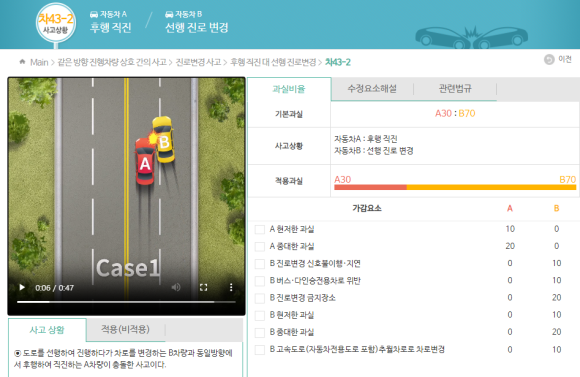Click the 차43-2 accident badge
This screenshot has width=580, height=377.
click(x=56, y=23)
